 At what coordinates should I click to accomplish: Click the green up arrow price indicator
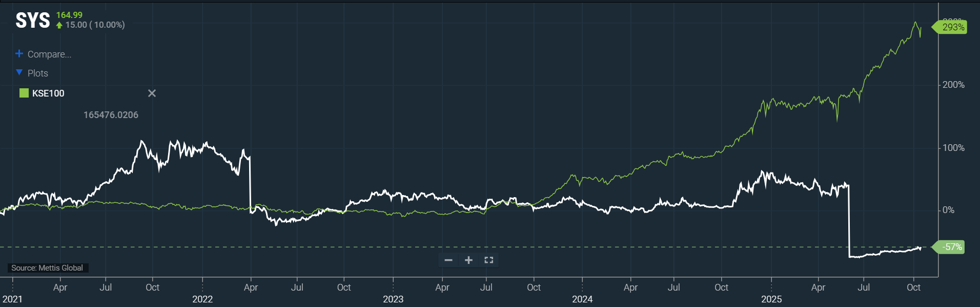59,25
